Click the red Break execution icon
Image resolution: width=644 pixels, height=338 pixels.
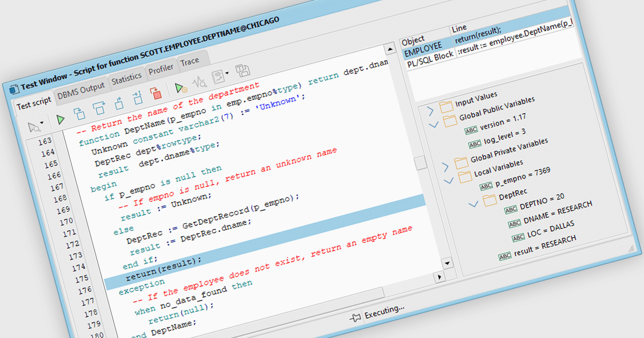(156, 92)
